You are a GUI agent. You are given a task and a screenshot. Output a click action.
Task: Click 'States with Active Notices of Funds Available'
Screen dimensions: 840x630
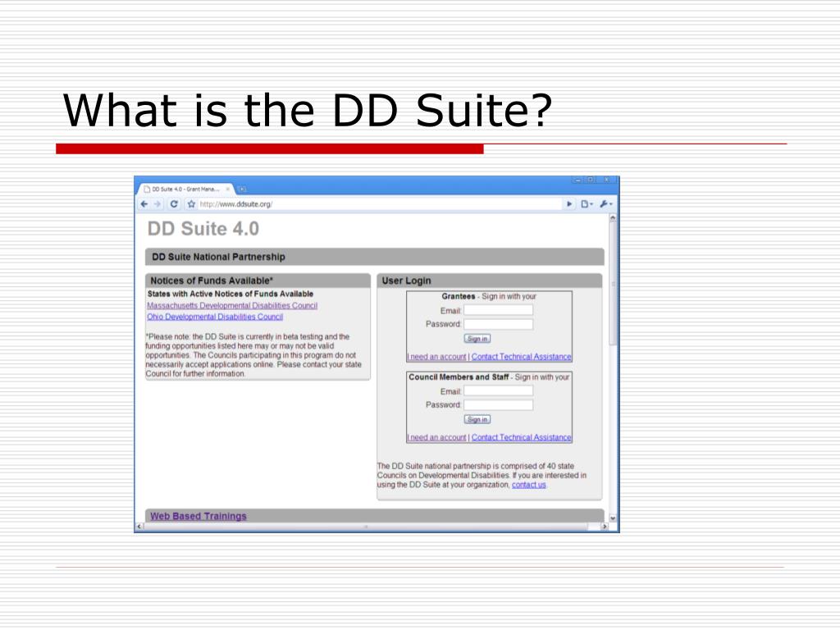pos(231,294)
